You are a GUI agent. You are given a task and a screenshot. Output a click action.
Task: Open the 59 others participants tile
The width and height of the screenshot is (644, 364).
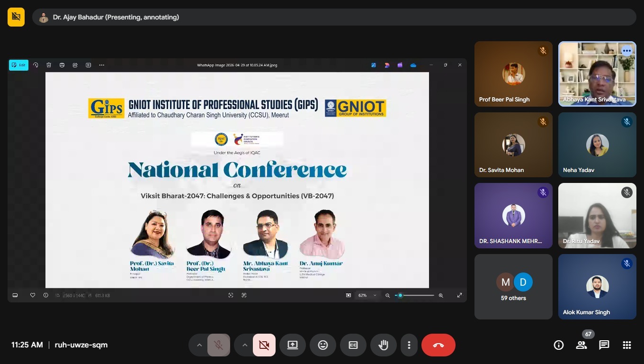tap(513, 287)
